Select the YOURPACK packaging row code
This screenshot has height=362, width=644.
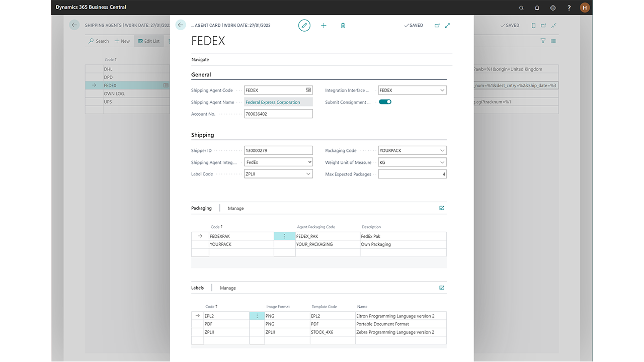(x=220, y=244)
